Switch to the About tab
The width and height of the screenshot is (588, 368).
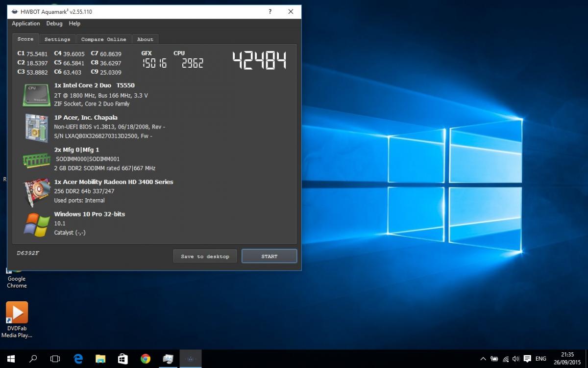145,39
